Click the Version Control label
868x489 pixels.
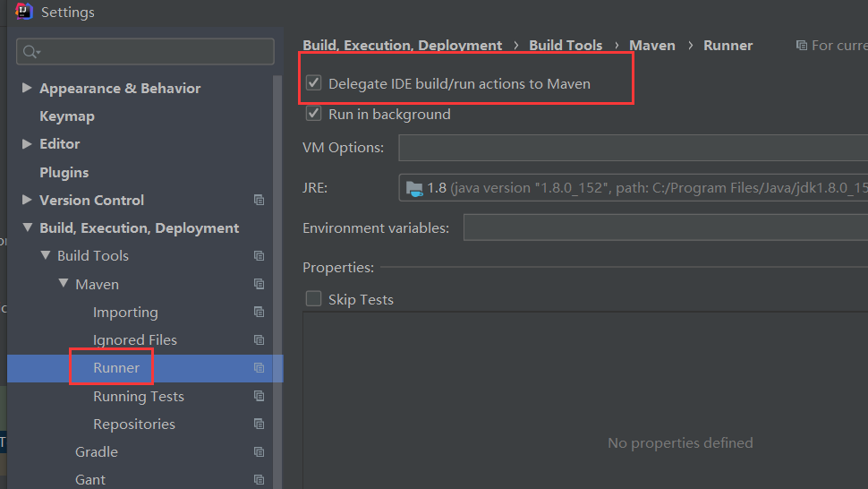tap(91, 200)
